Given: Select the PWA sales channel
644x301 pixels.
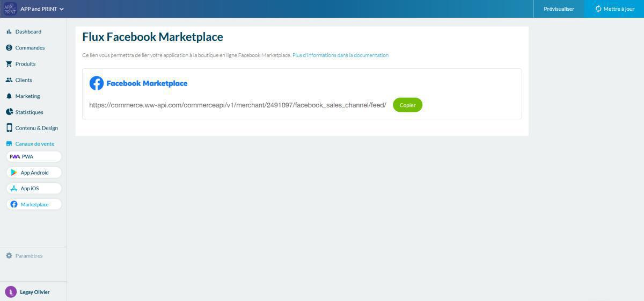Looking at the screenshot, I should [34, 156].
